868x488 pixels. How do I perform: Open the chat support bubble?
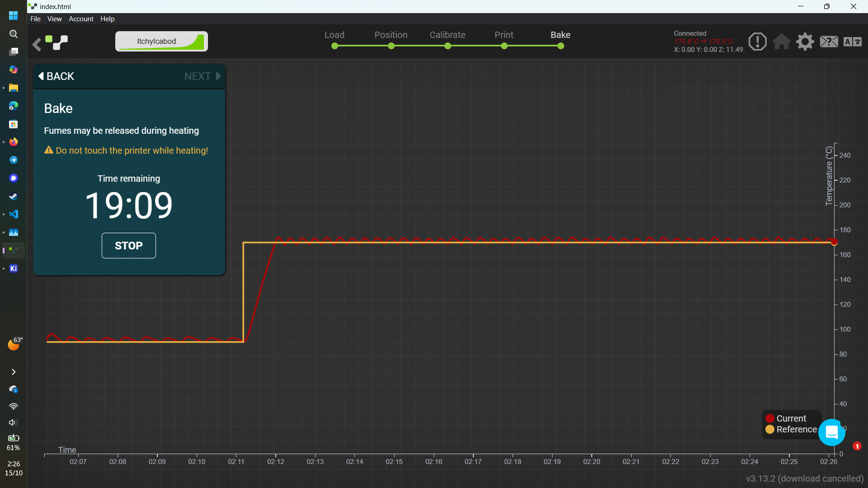click(x=832, y=432)
